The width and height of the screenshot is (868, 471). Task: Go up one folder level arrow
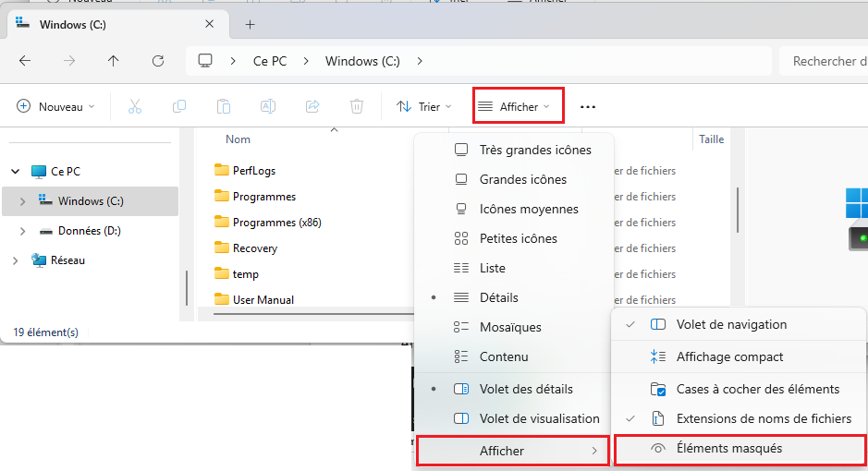click(x=114, y=61)
